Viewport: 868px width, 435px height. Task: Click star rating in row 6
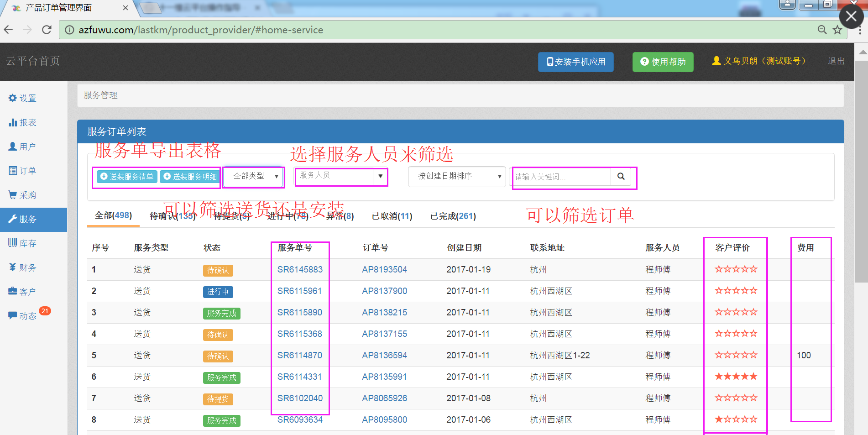pos(736,377)
